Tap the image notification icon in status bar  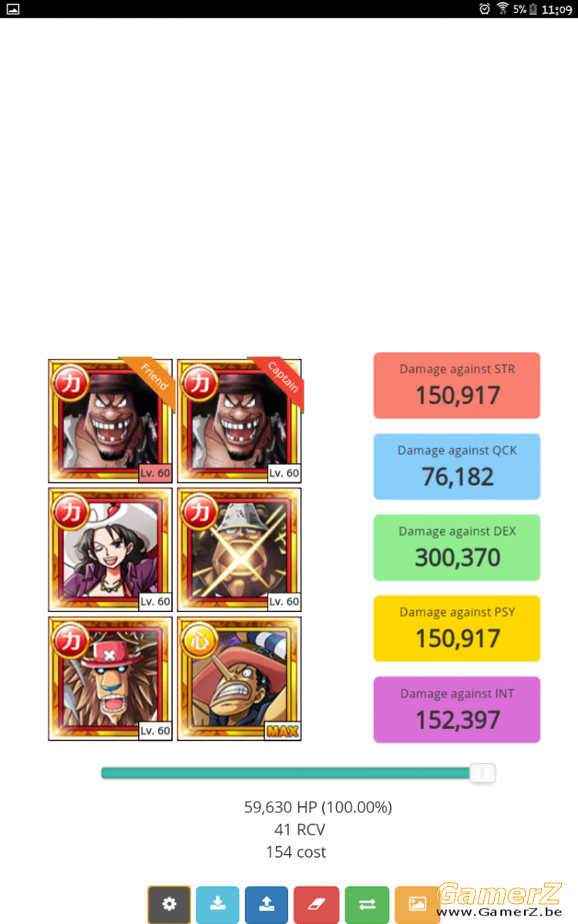point(12,9)
